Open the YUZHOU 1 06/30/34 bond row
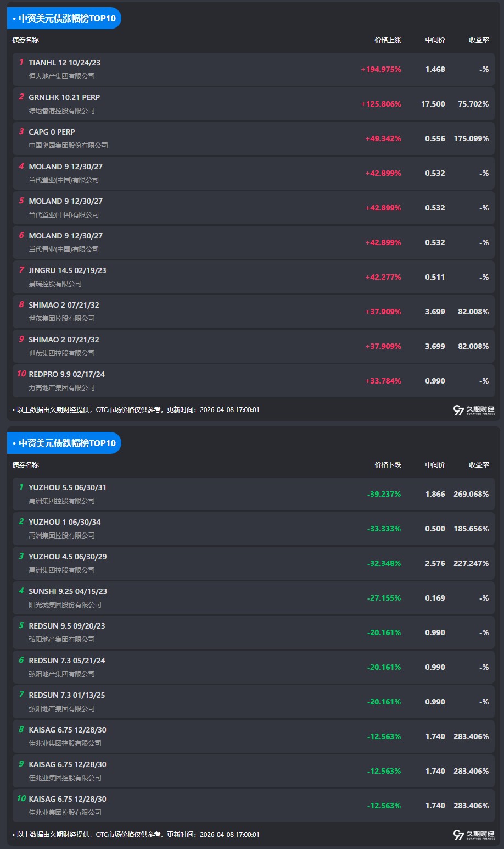Screen dimensions: 504x849 [64, 522]
